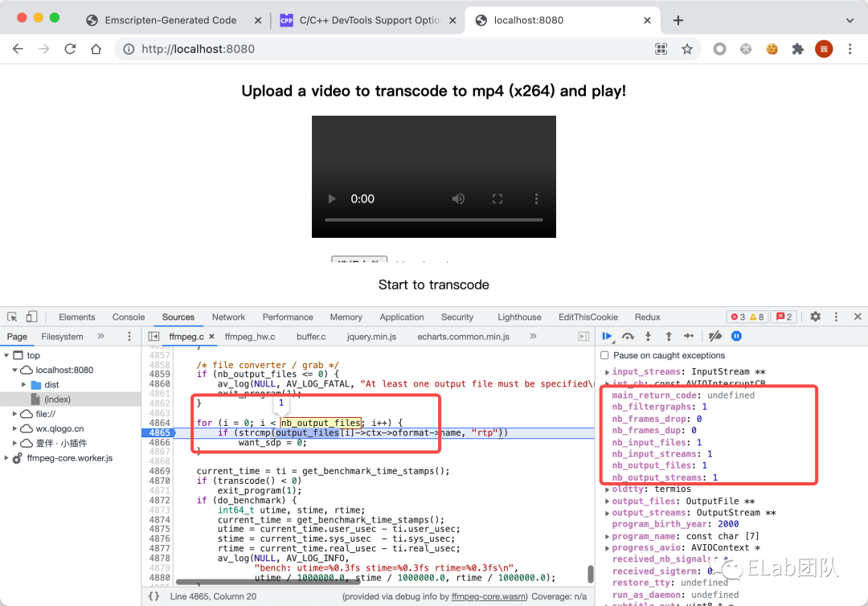The image size is (868, 606).
Task: Open the Lighthouse panel
Action: click(x=519, y=317)
